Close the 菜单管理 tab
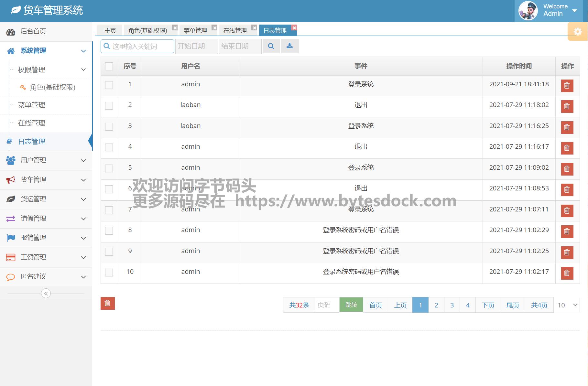This screenshot has height=386, width=588. [x=214, y=28]
